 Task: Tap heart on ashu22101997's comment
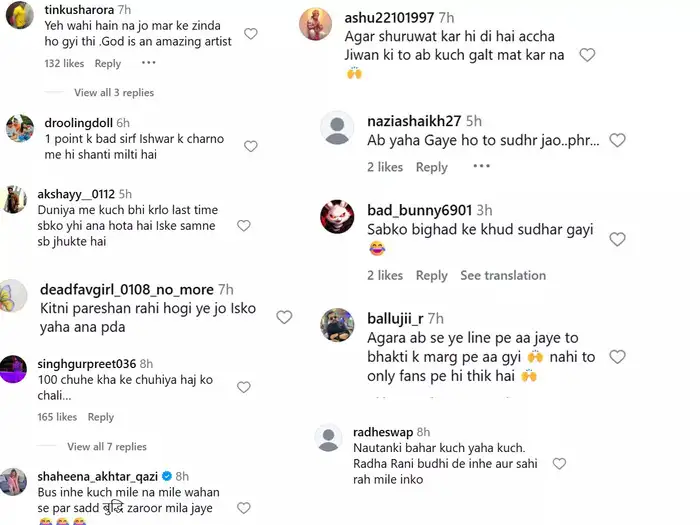[x=587, y=55]
